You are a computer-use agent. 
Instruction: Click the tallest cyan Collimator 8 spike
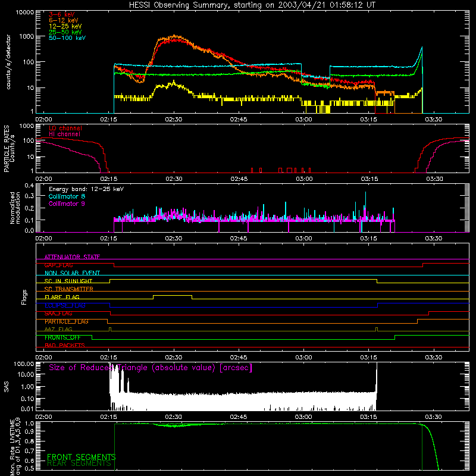(365, 201)
